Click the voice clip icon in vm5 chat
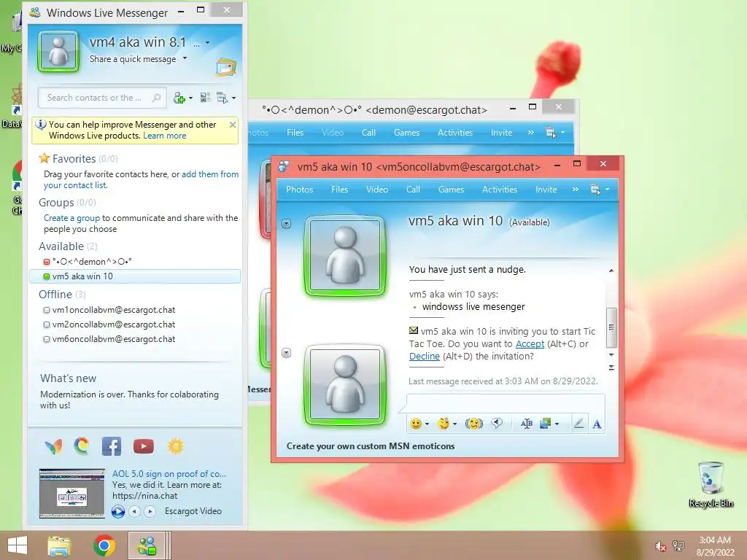The width and height of the screenshot is (747, 560). [497, 423]
